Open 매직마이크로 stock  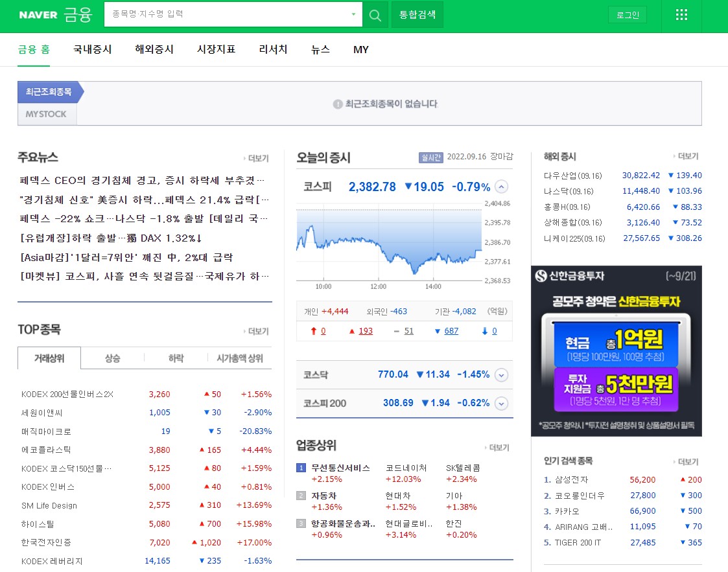pyautogui.click(x=46, y=431)
